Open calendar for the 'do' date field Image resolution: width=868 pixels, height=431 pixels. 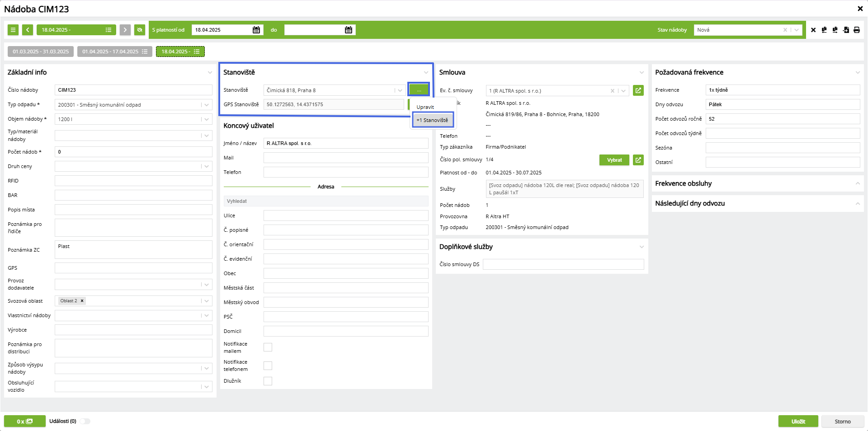(x=349, y=30)
